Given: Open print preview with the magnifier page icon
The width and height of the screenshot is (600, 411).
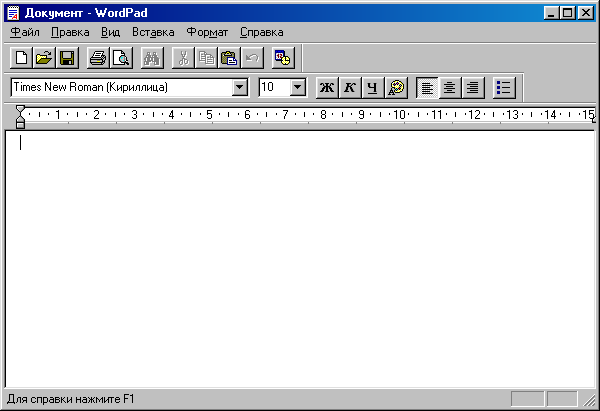Looking at the screenshot, I should 121,58.
